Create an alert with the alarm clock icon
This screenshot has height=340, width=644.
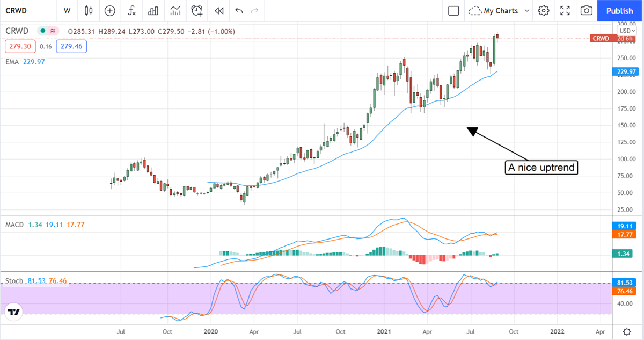point(197,10)
